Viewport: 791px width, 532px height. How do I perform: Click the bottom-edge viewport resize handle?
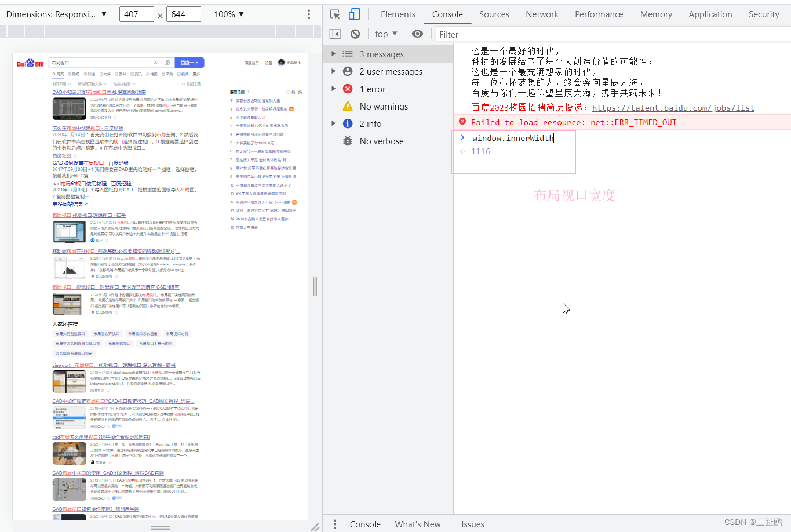pyautogui.click(x=161, y=527)
